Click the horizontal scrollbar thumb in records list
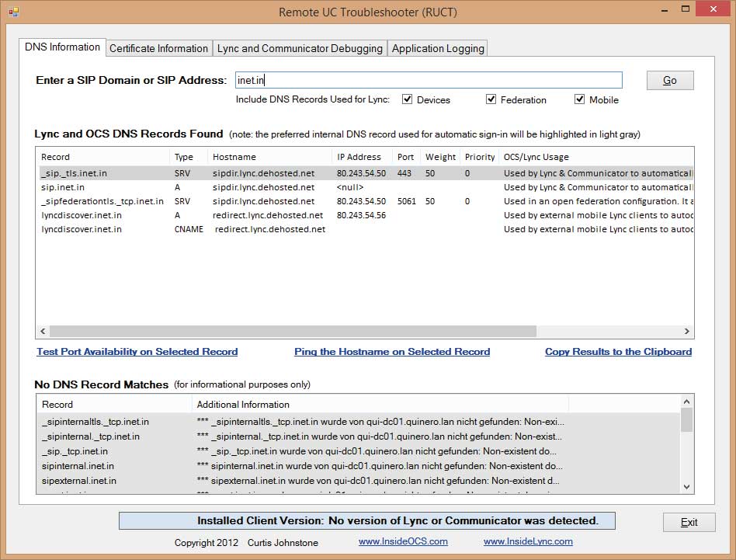 293,332
